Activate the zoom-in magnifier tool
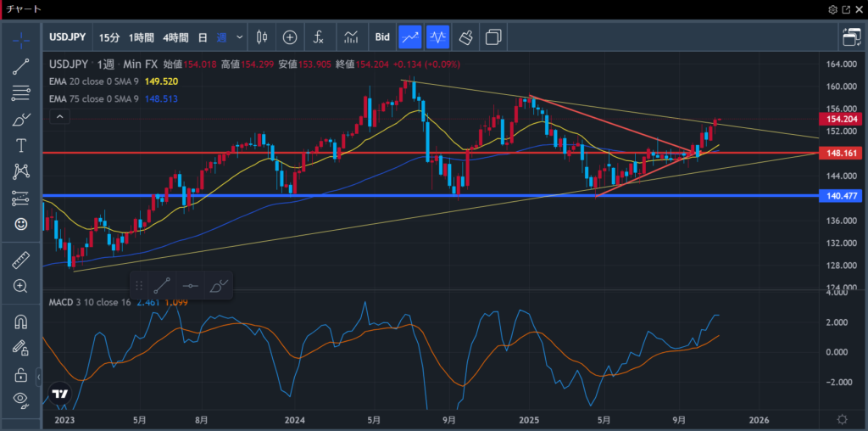The width and height of the screenshot is (868, 431). 22,287
